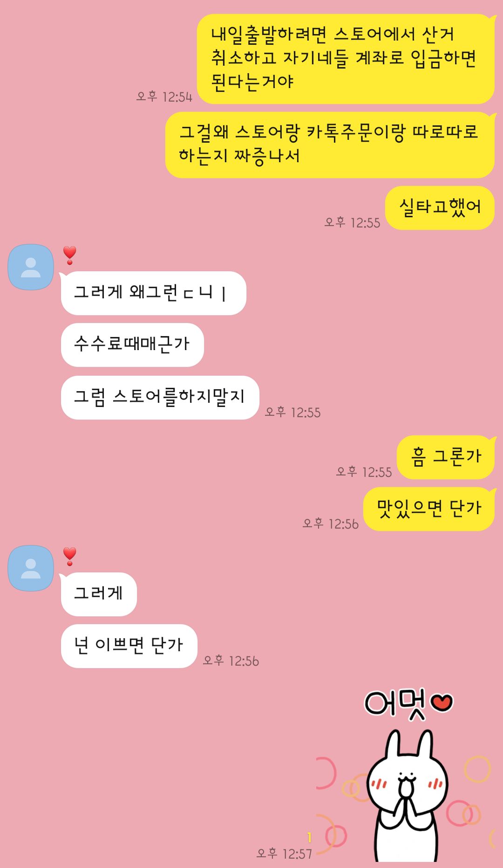This screenshot has height=868, width=503.
Task: Tap the '맛있으면 단가' yellow bubble
Action: click(429, 509)
